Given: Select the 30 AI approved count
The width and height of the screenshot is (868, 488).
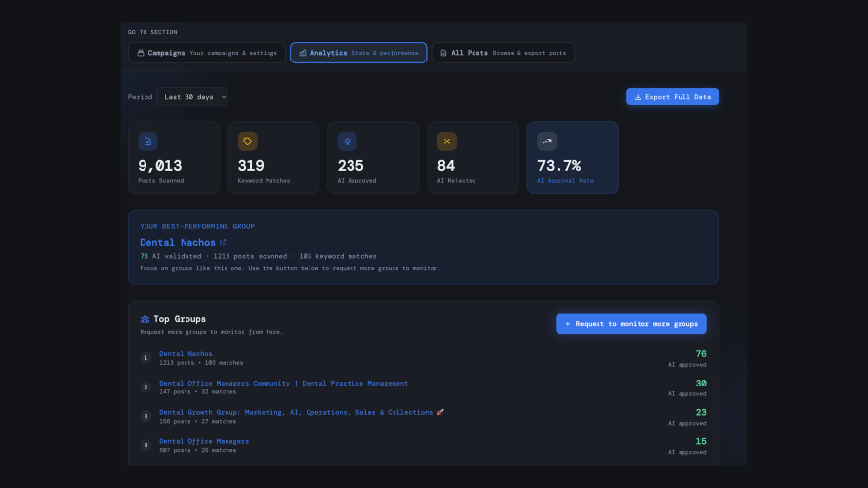Looking at the screenshot, I should coord(701,383).
